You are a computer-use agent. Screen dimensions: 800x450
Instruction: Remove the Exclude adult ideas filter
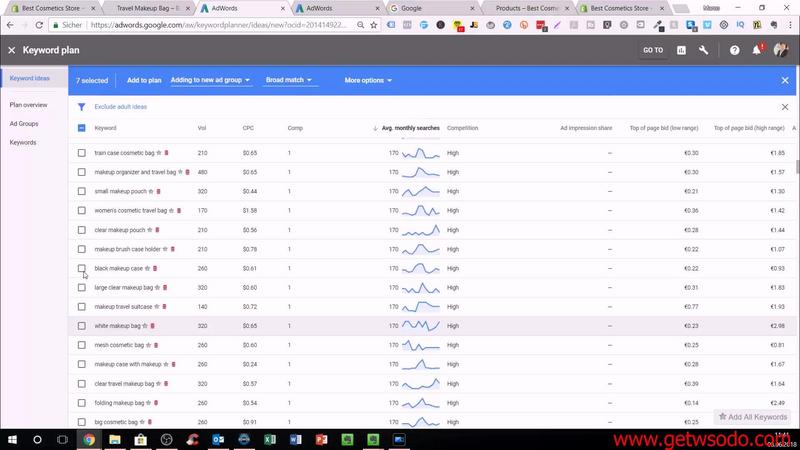tap(785, 107)
